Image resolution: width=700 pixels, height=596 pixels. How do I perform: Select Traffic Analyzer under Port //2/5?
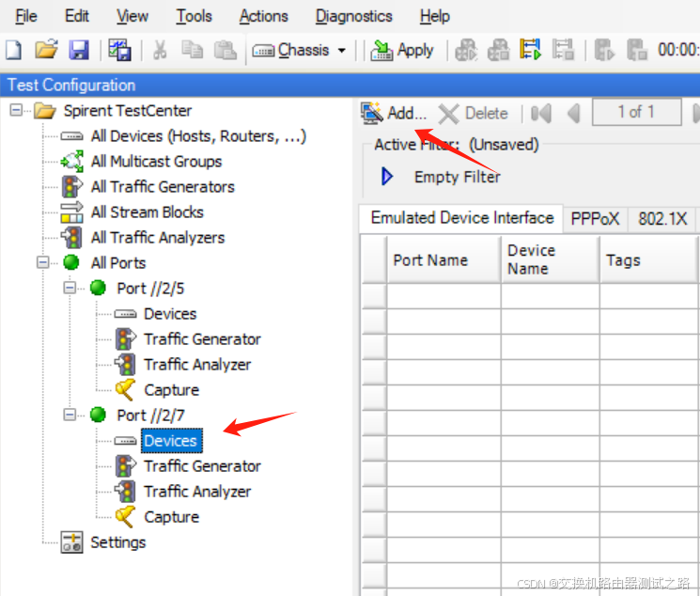[197, 365]
